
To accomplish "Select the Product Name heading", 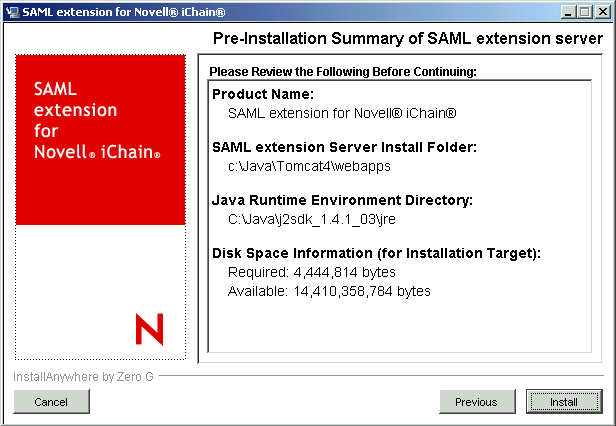I will tap(263, 94).
